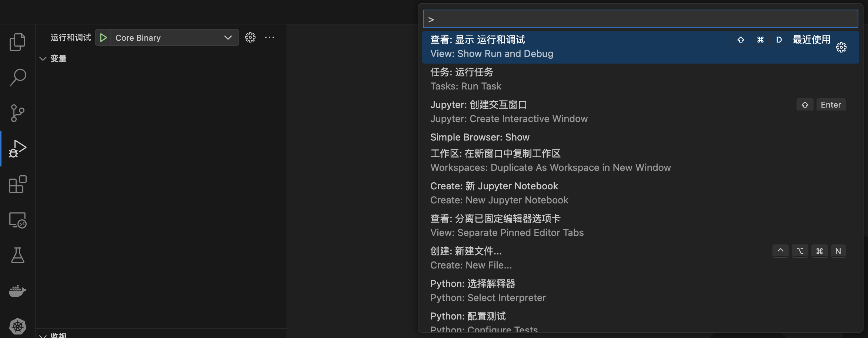
Task: Collapse the 监视 watch section
Action: 43,335
